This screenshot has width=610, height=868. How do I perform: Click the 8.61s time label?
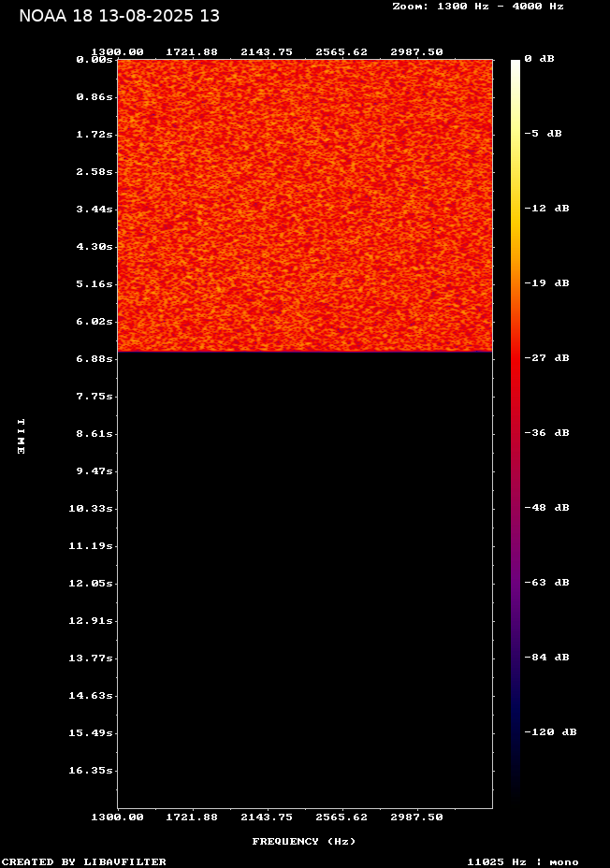coord(94,434)
